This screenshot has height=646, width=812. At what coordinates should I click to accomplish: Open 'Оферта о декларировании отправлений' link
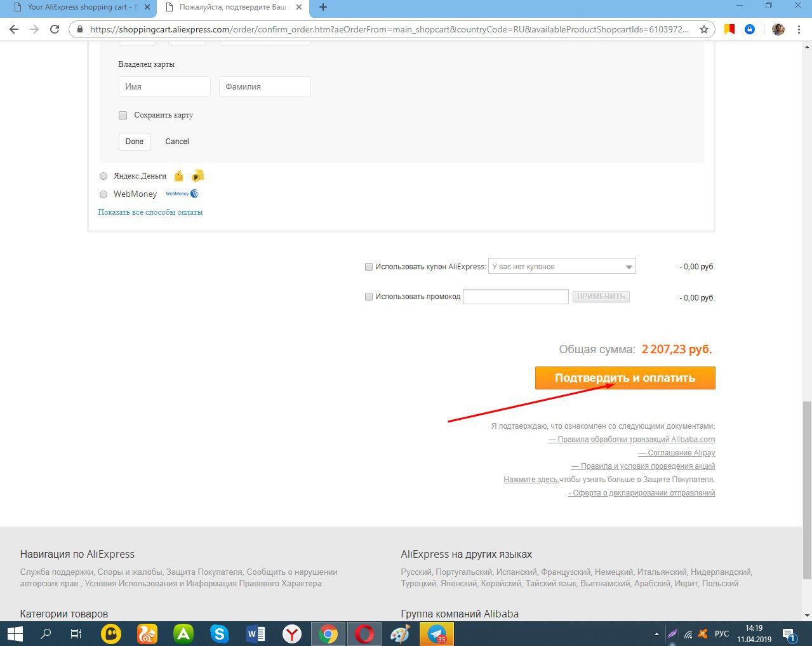click(641, 493)
